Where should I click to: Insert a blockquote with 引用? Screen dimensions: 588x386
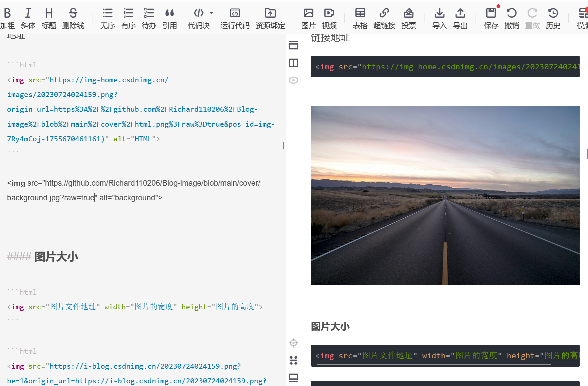click(x=170, y=18)
